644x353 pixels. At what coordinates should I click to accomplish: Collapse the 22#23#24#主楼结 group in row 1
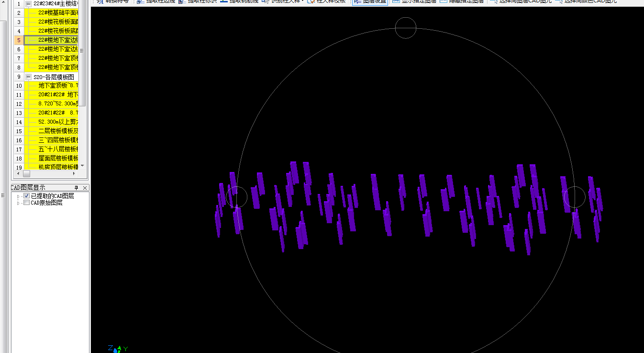pyautogui.click(x=28, y=4)
